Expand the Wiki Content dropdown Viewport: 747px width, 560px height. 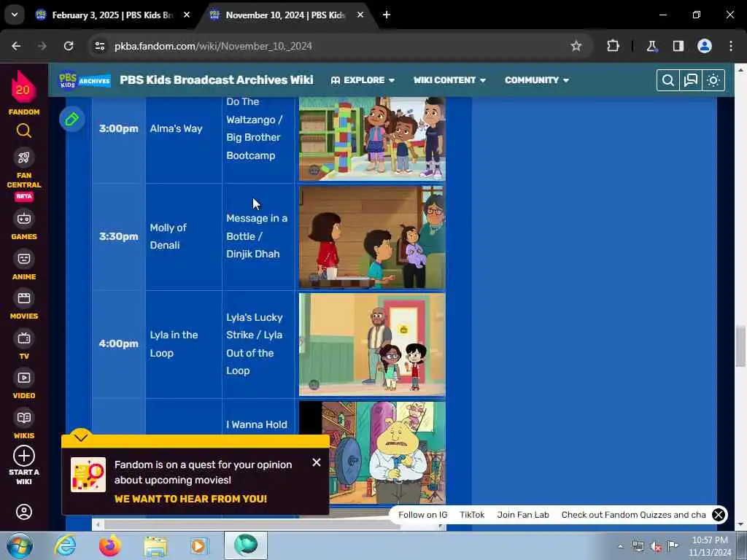(449, 80)
